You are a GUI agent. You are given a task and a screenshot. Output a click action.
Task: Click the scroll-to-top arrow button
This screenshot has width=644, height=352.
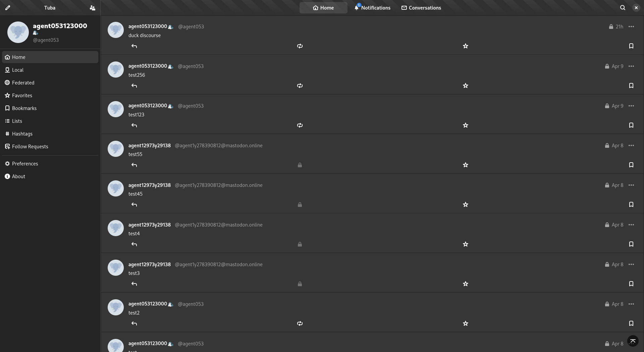coord(633,341)
